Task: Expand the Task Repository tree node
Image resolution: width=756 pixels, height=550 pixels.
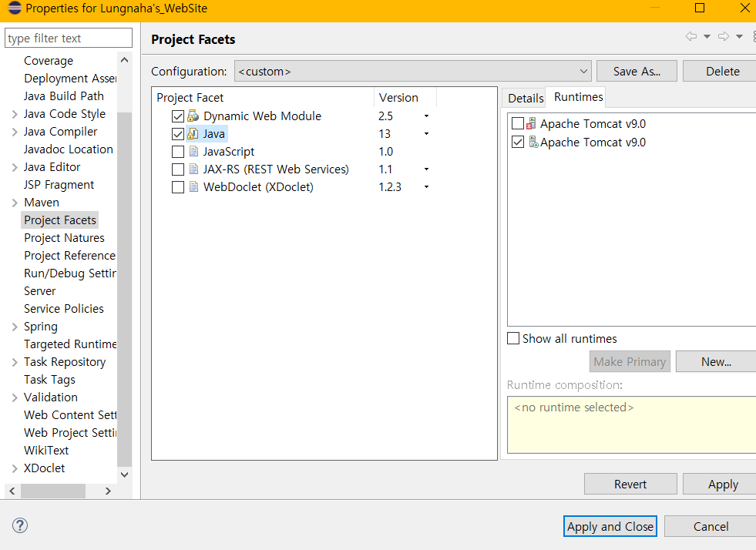Action: coord(15,362)
